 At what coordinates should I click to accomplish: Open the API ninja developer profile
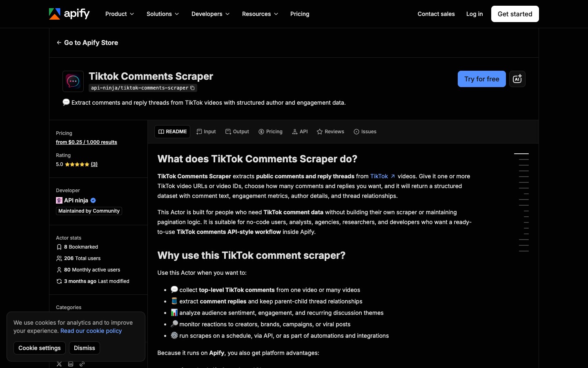pos(76,200)
